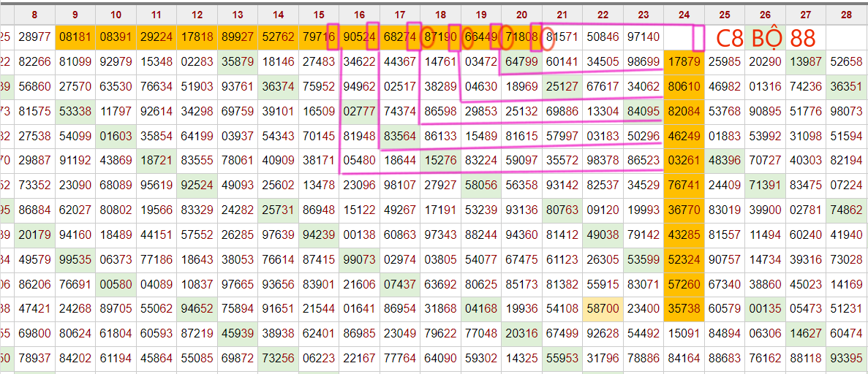Click orange cell 17879 in column 24
868x374 pixels.
(x=684, y=63)
